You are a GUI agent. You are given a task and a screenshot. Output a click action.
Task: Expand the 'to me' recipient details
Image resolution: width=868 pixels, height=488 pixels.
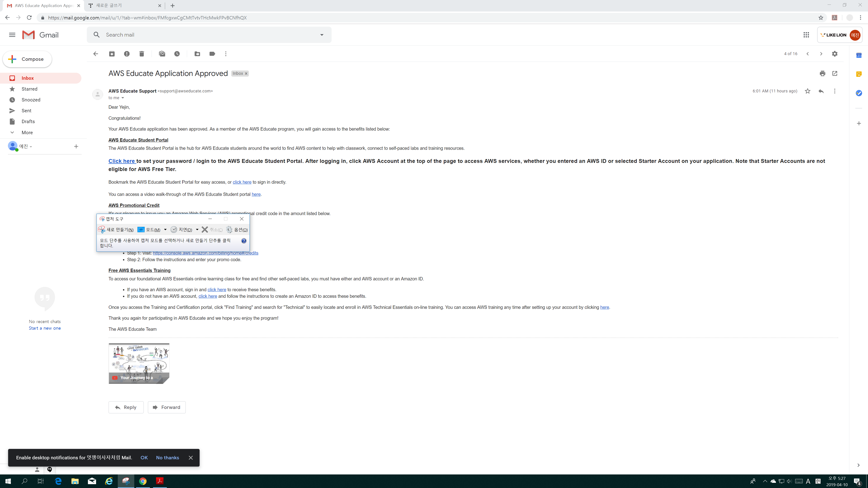click(123, 98)
